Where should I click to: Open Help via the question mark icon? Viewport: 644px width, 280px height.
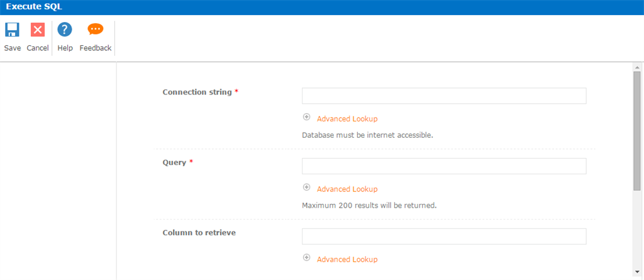pos(65,30)
